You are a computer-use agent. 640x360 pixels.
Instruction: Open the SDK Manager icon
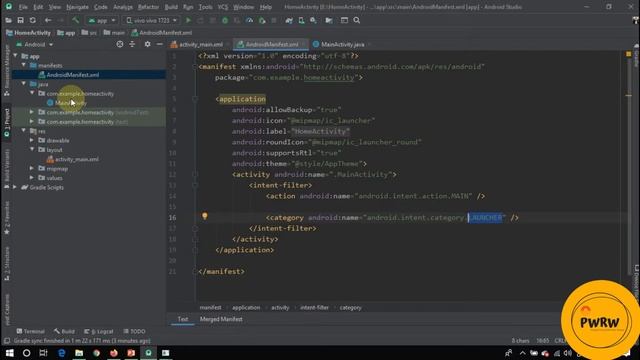coord(313,20)
